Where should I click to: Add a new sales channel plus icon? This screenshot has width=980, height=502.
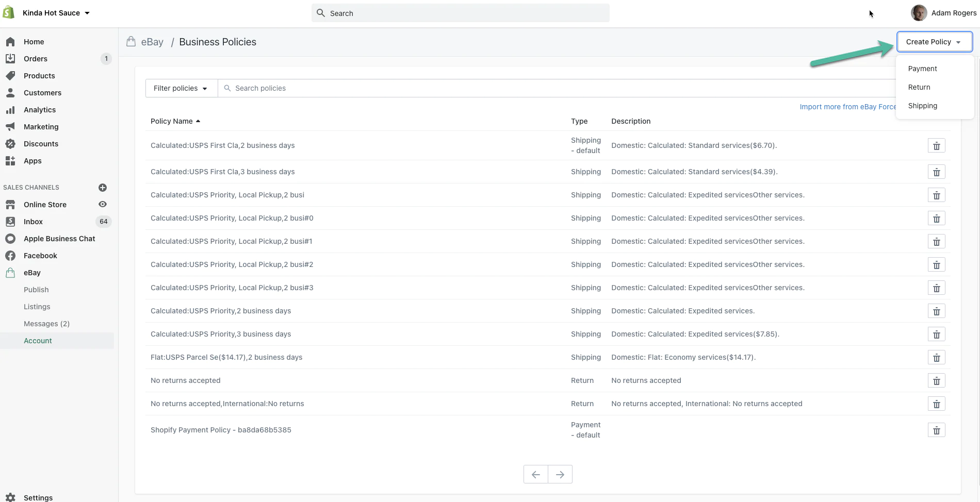click(103, 188)
